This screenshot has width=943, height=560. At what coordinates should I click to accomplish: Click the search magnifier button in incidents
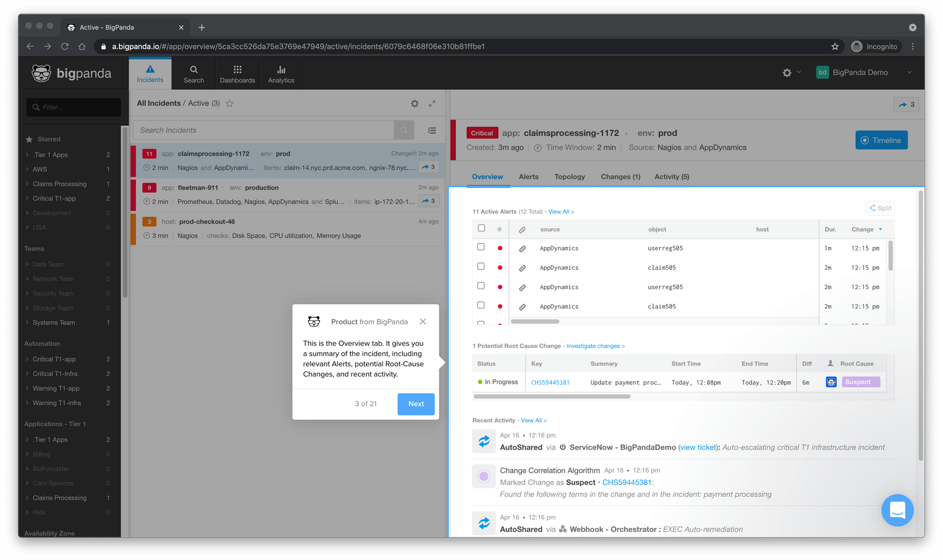[404, 130]
